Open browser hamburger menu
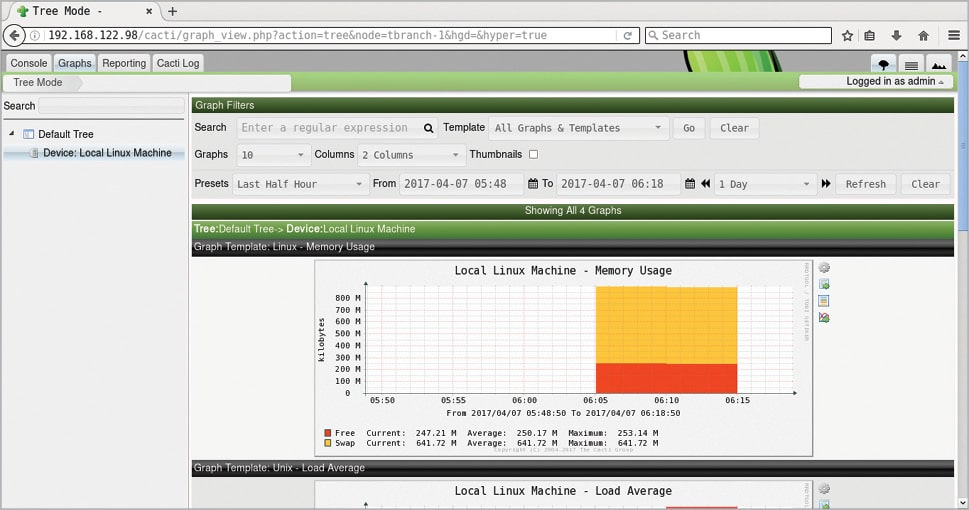Screen dimensions: 969x510 point(954,35)
